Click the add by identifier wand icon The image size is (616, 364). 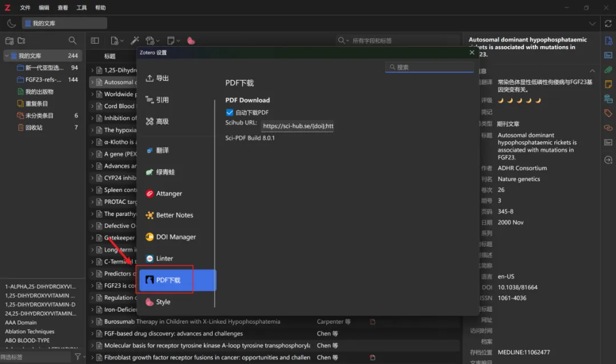click(x=135, y=40)
